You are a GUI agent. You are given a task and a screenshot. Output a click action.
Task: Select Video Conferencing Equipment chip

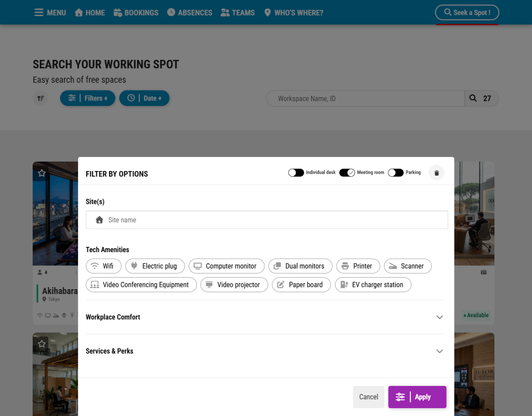click(x=141, y=284)
